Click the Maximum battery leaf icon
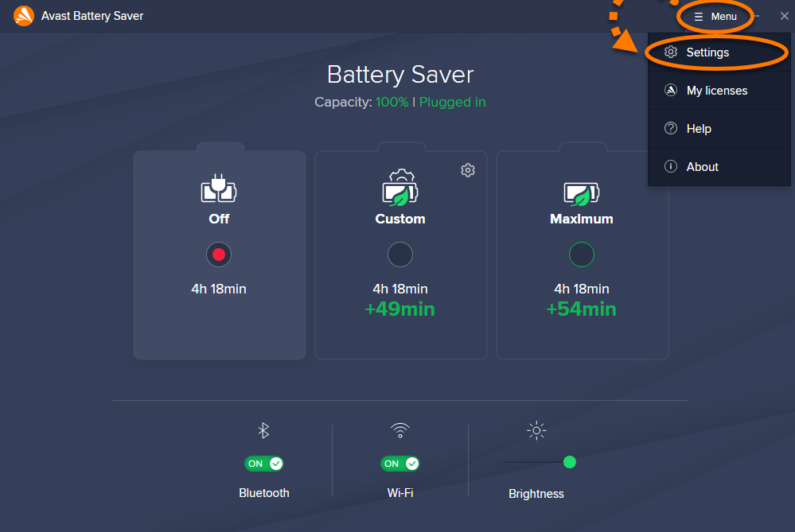The width and height of the screenshot is (795, 532). [582, 194]
